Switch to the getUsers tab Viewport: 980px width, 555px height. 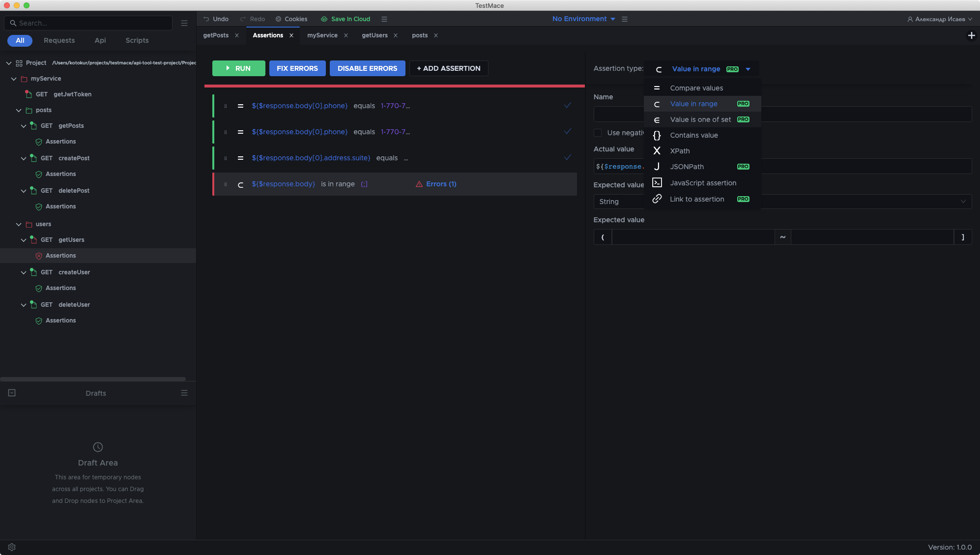point(375,35)
